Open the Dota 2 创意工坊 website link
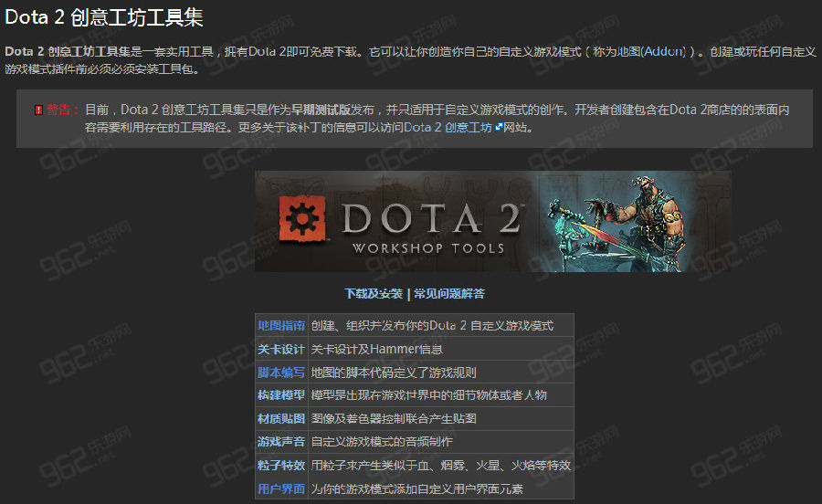 (x=448, y=127)
